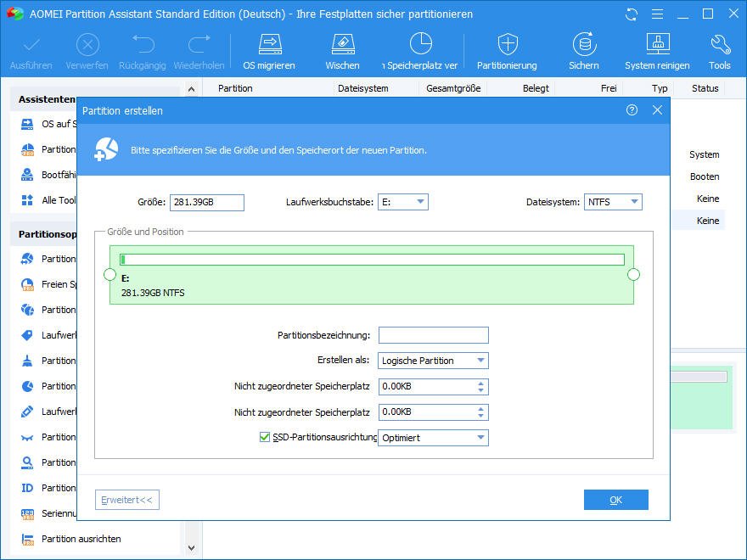This screenshot has height=560, width=747.
Task: Click the Partitionsoperationen section header
Action: pos(48,234)
